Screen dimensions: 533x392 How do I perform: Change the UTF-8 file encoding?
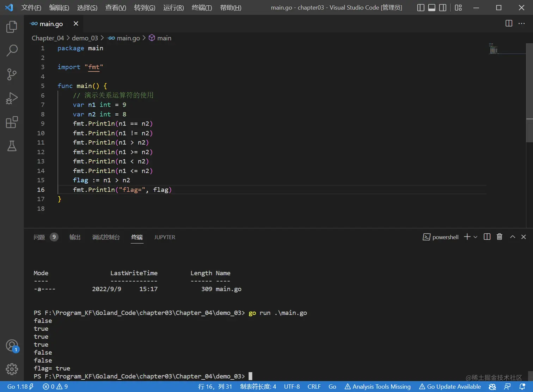click(292, 387)
